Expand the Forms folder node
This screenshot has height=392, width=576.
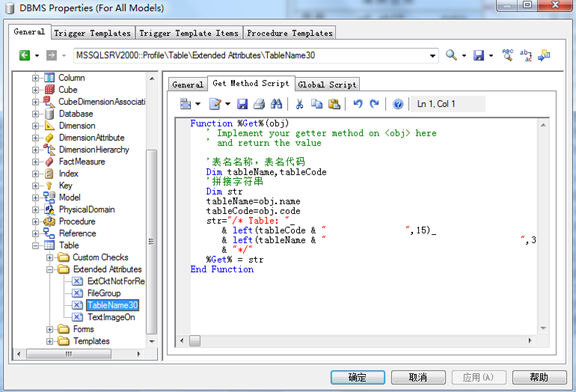click(x=50, y=329)
